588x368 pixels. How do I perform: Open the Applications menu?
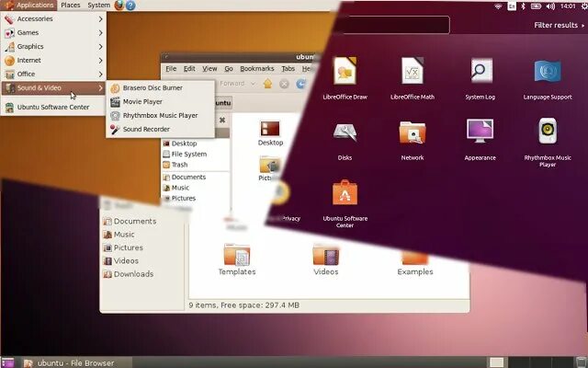29,6
